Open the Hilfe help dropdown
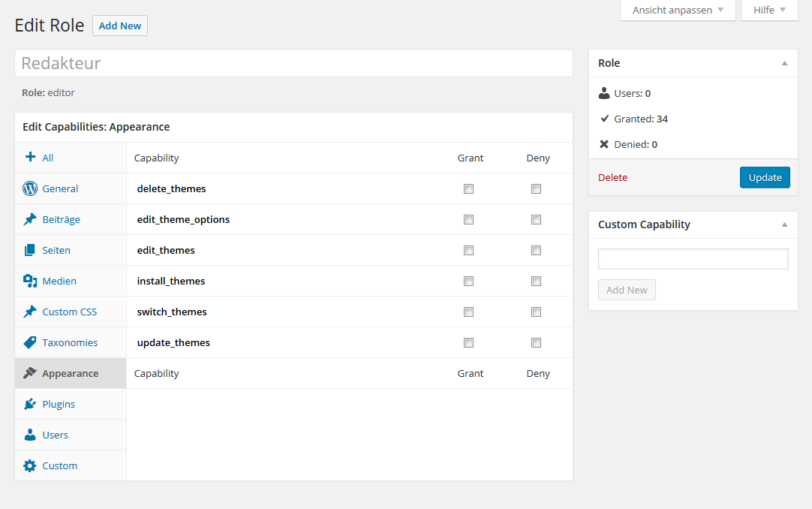812x509 pixels. (x=769, y=11)
